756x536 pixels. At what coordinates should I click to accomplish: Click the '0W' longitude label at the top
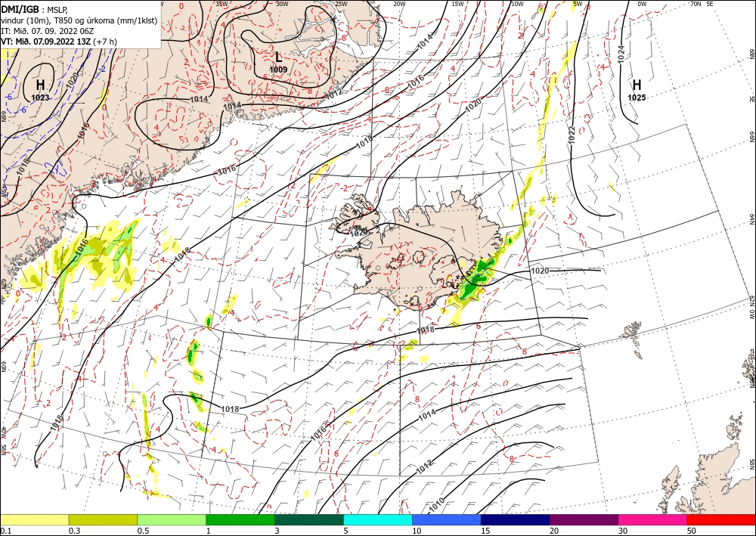[x=642, y=4]
